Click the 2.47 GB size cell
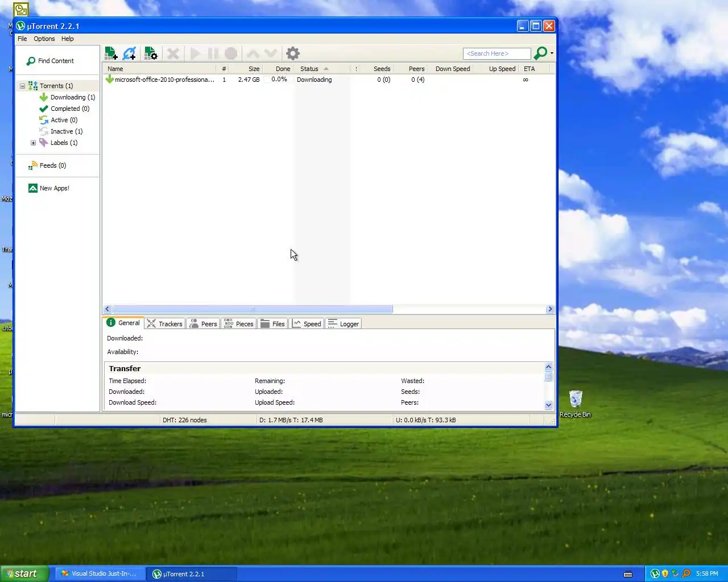The image size is (728, 582). (x=249, y=80)
